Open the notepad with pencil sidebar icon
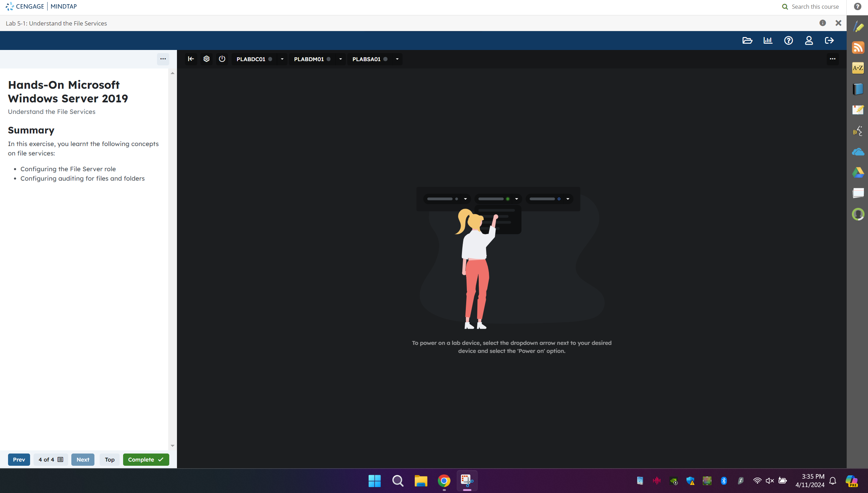Image resolution: width=868 pixels, height=493 pixels. click(x=858, y=110)
